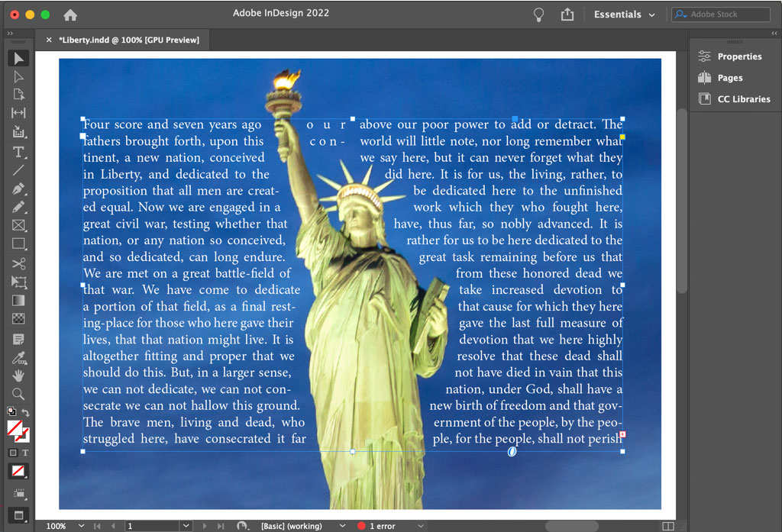Click the page number field showing 1
The width and height of the screenshot is (782, 532).
pos(152,526)
